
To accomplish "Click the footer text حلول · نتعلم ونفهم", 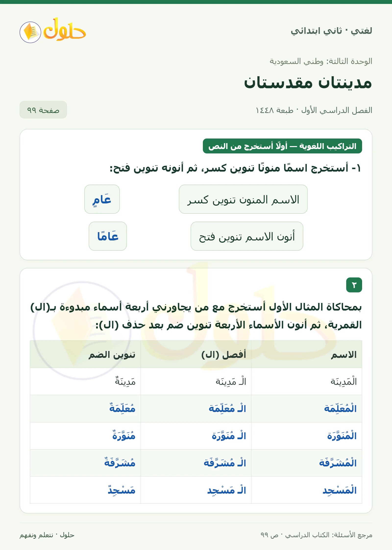I will (x=47, y=535).
